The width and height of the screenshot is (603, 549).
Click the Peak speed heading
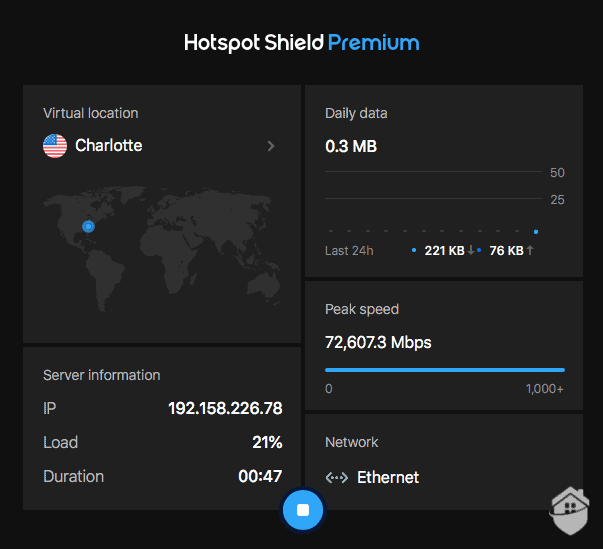click(x=362, y=309)
